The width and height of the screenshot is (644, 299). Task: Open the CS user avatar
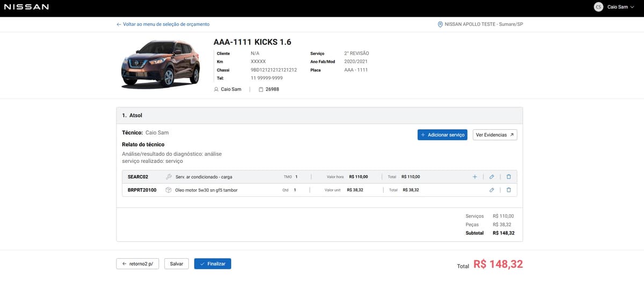[598, 7]
